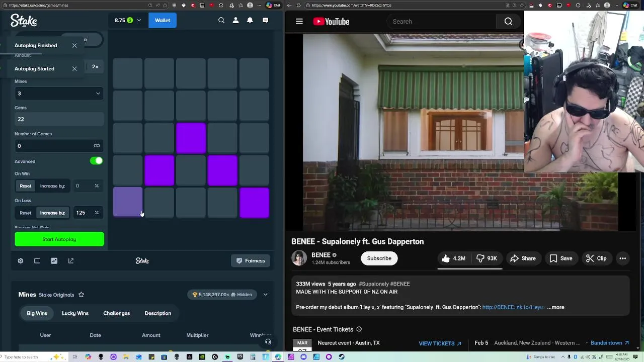
Task: Open the Stake live support headset icon
Action: [x=268, y=342]
